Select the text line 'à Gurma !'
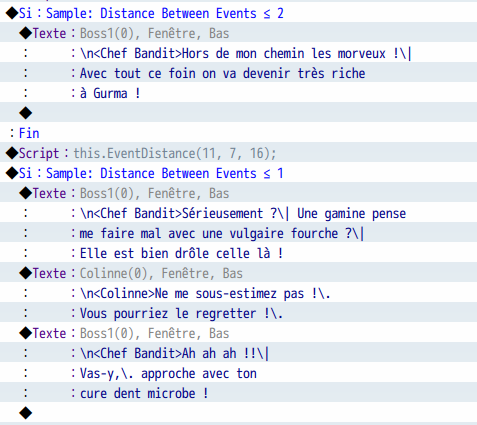This screenshot has height=425, width=477. pyautogui.click(x=238, y=93)
